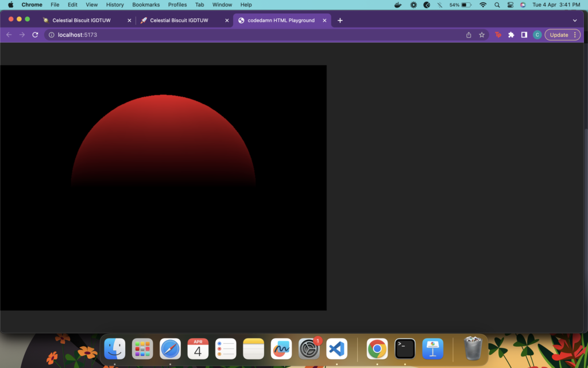Open Calendar from the Dock
This screenshot has width=588, height=368.
click(198, 349)
